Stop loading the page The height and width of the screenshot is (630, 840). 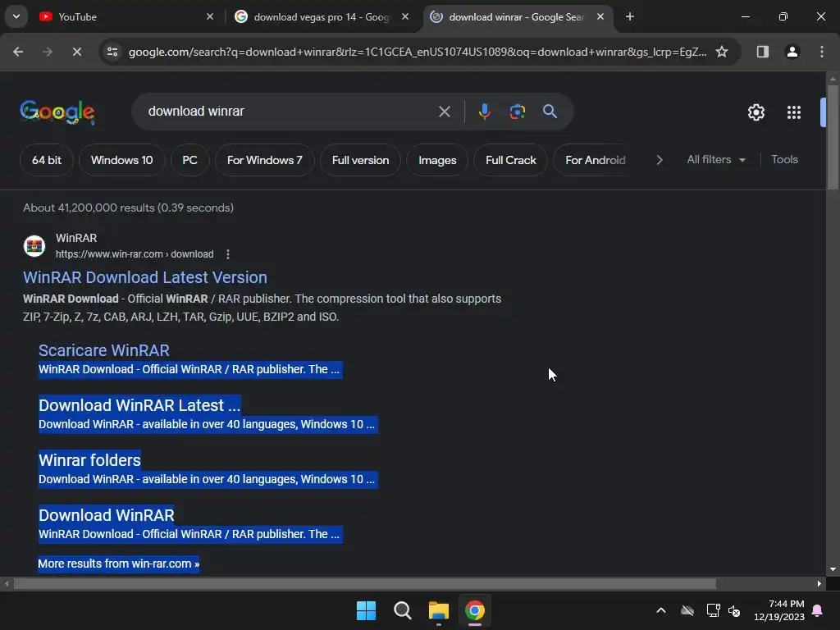[x=76, y=52]
